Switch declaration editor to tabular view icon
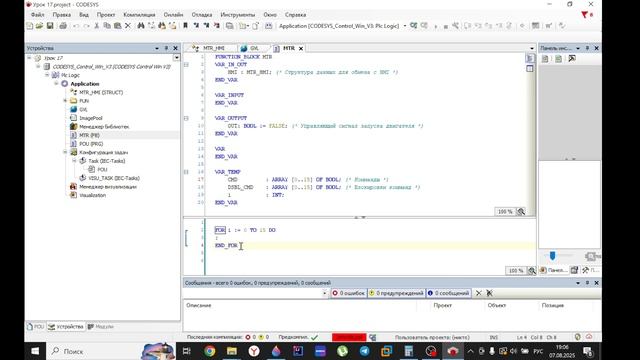 pos(530,69)
